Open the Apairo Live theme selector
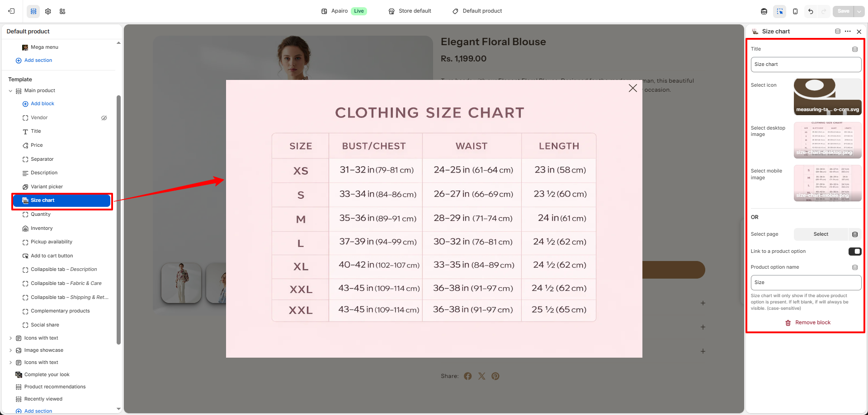The image size is (868, 415). click(344, 11)
